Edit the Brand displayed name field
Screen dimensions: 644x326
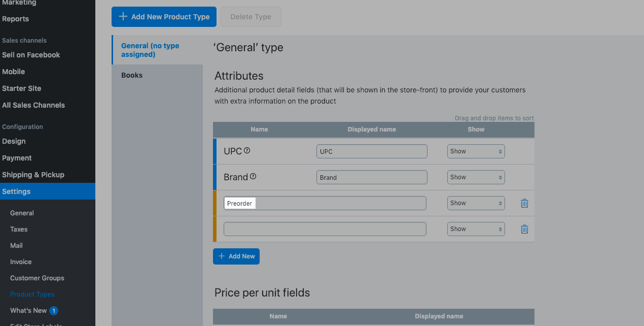372,177
